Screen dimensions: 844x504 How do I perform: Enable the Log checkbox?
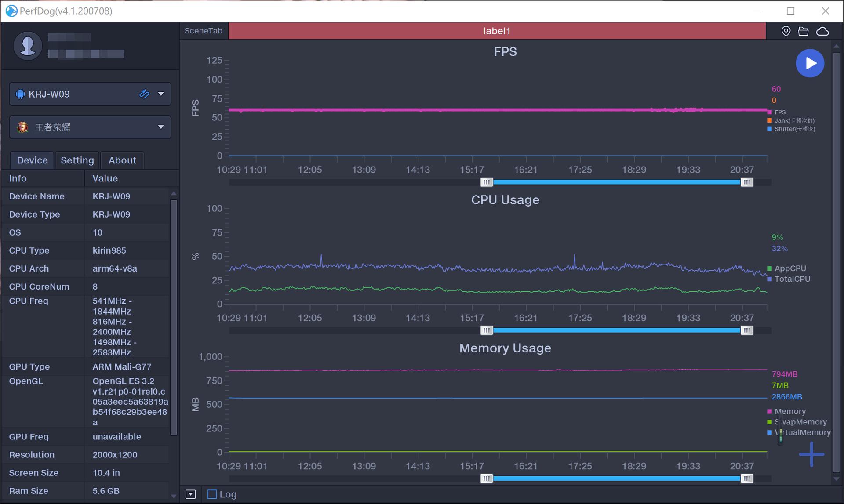pyautogui.click(x=212, y=494)
